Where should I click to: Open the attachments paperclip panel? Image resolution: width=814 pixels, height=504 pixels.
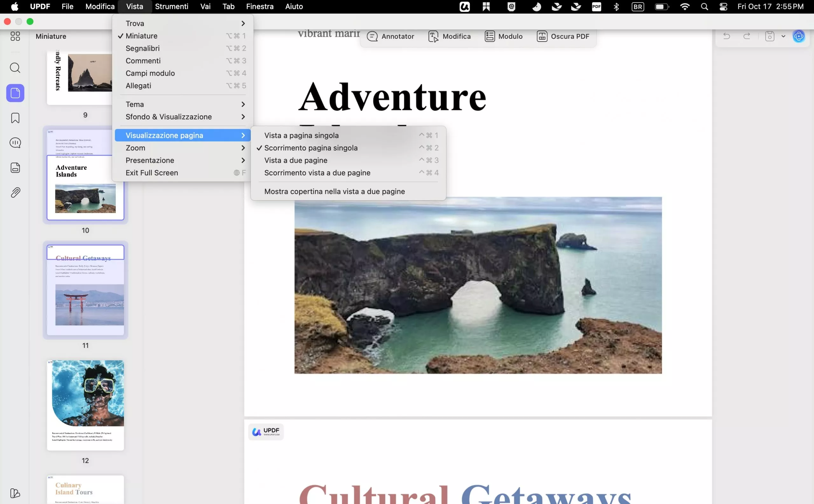[15, 193]
